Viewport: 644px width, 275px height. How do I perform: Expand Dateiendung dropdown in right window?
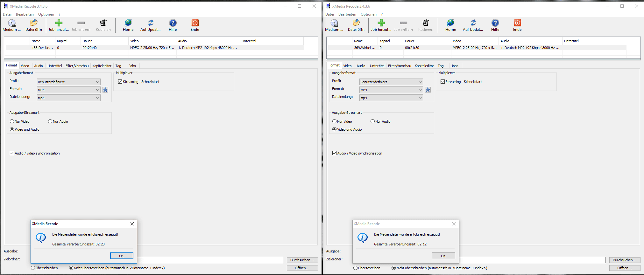tap(420, 98)
